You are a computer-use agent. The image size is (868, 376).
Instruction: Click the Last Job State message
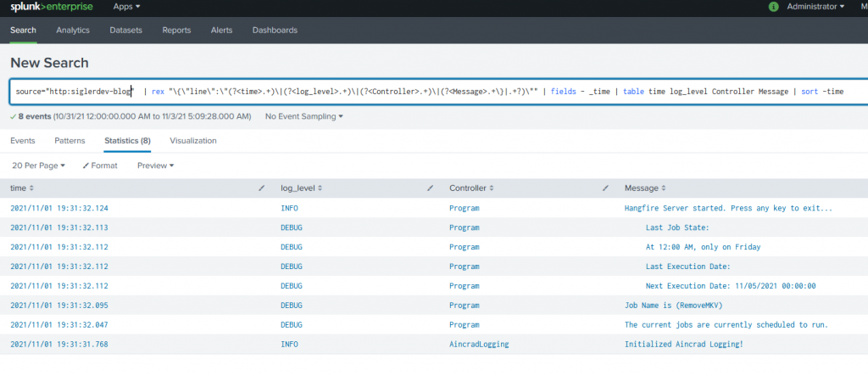tap(677, 227)
